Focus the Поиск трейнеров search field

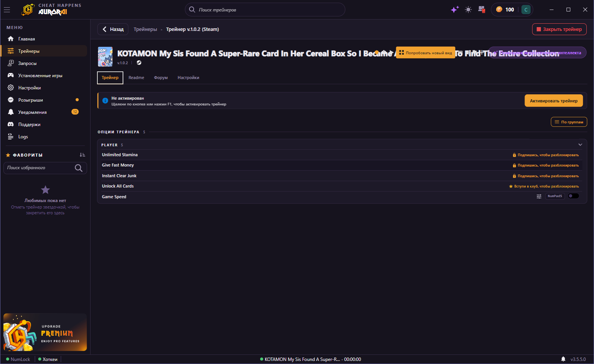265,10
